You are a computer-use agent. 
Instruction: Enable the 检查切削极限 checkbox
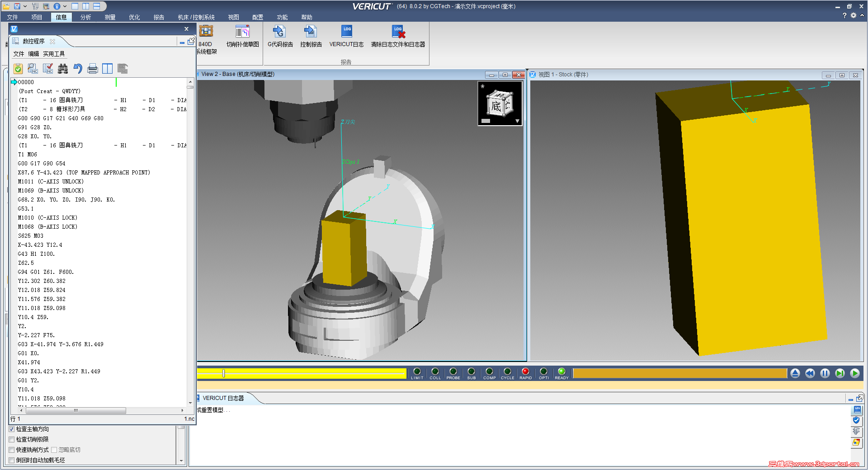12,440
